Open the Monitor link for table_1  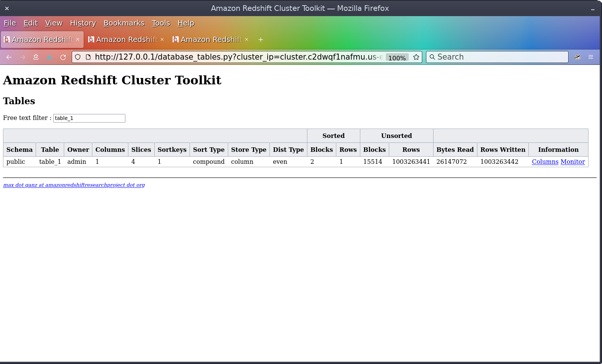coord(573,162)
